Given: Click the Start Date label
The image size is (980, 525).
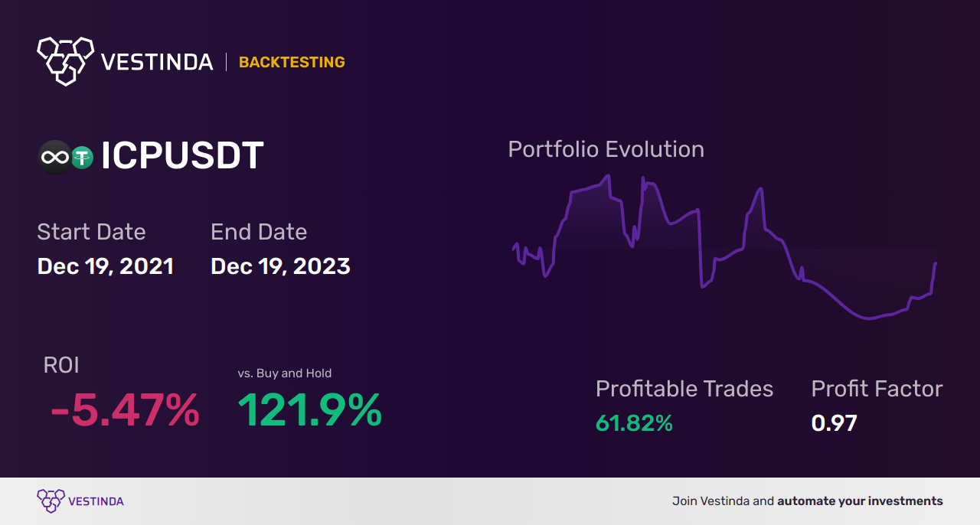Looking at the screenshot, I should click(91, 232).
